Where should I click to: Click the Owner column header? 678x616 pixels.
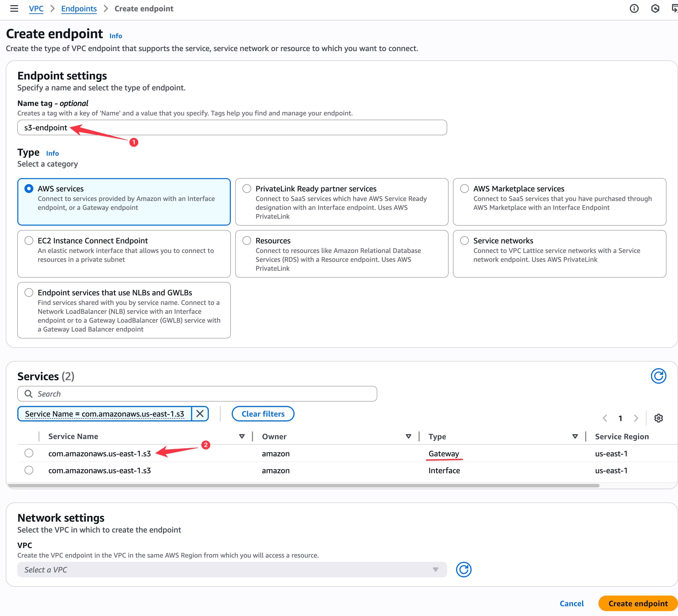[274, 436]
